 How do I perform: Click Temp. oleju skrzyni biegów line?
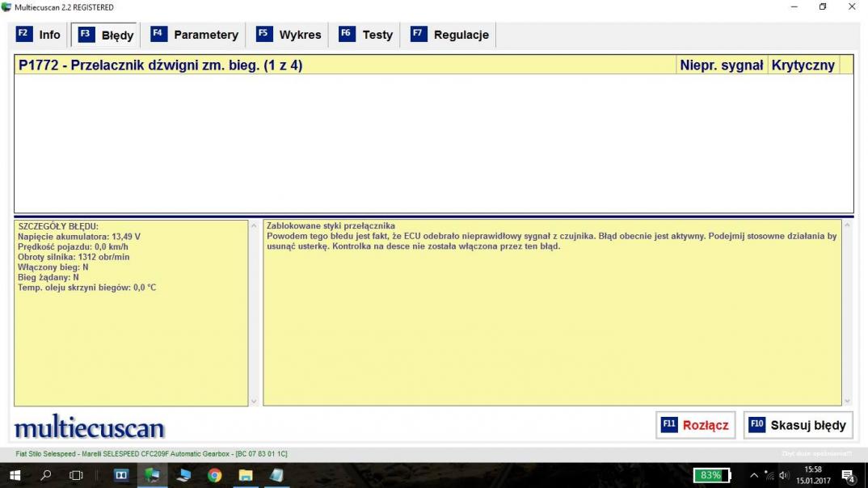click(87, 288)
